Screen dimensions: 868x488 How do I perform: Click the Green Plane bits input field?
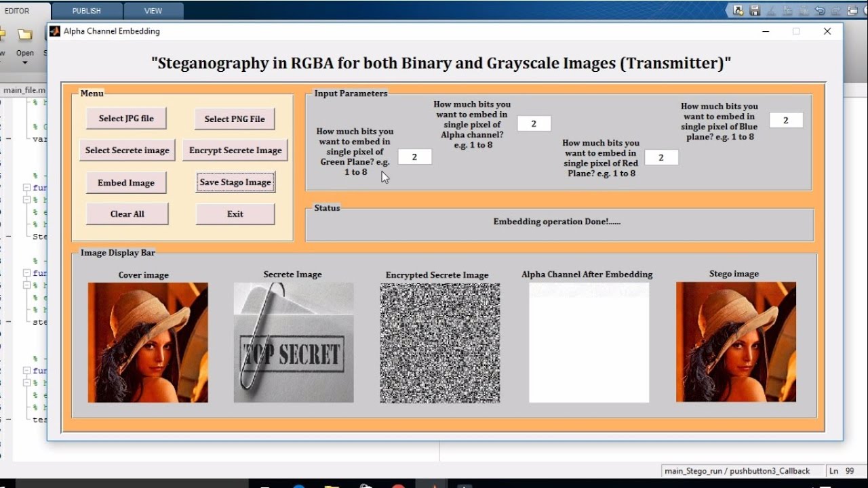[x=414, y=157]
